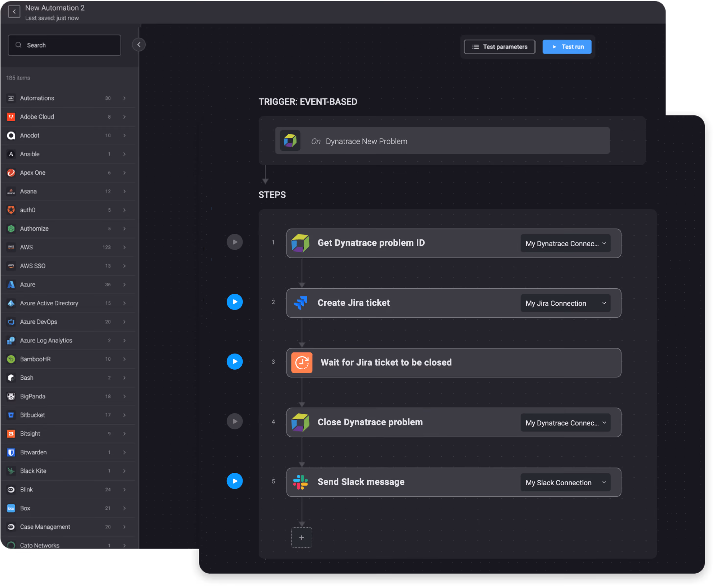The height and width of the screenshot is (588, 716).
Task: Click the Create Jira ticket step title
Action: (354, 303)
